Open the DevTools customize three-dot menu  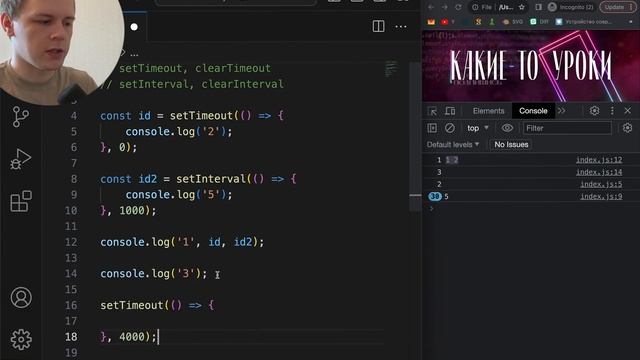tap(612, 111)
